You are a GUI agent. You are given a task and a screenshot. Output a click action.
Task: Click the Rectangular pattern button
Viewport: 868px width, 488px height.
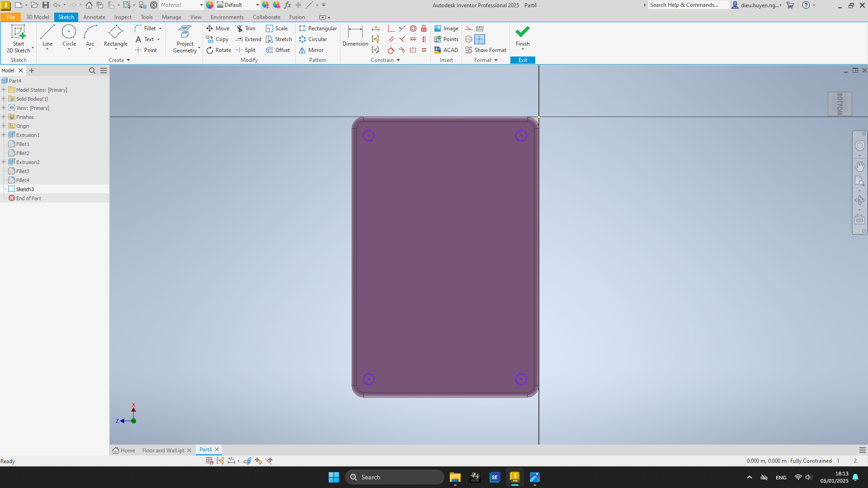318,28
